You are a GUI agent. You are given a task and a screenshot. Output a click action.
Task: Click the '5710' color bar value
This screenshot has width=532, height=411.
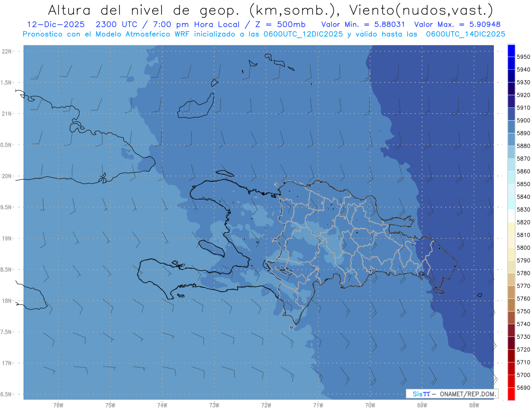point(524,362)
